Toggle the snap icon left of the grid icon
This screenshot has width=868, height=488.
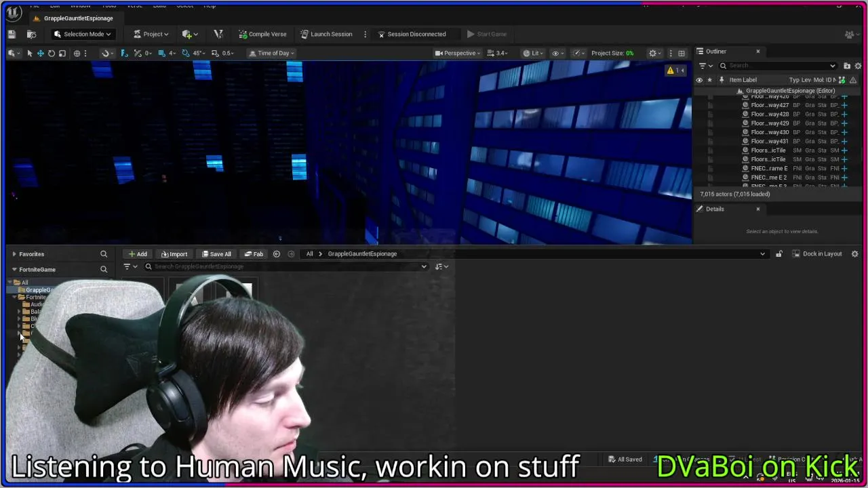(138, 53)
